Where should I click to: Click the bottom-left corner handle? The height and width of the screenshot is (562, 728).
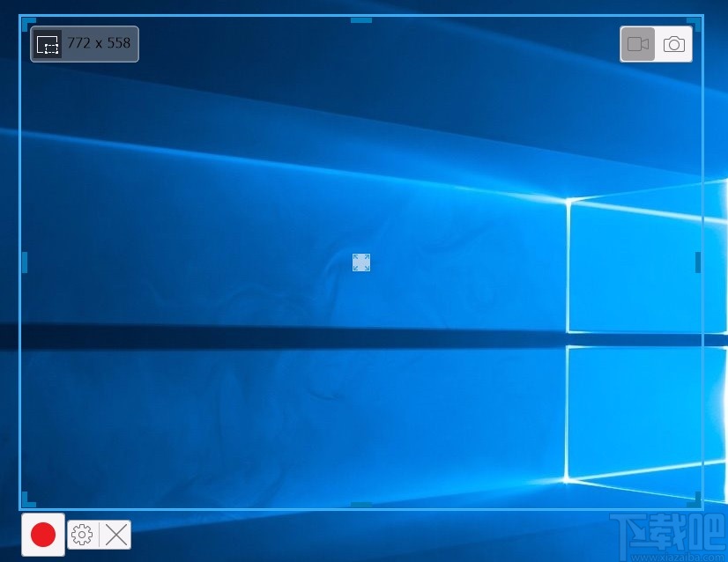pos(28,499)
